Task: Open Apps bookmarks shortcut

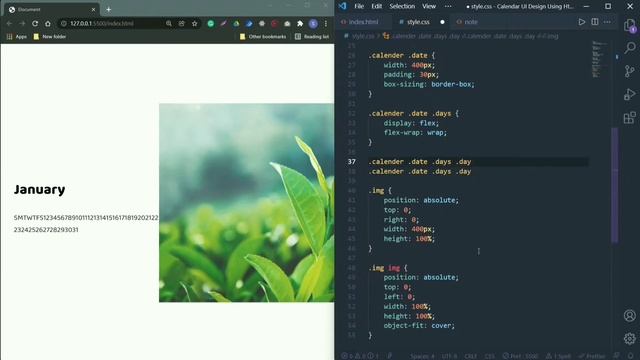Action: (x=17, y=37)
